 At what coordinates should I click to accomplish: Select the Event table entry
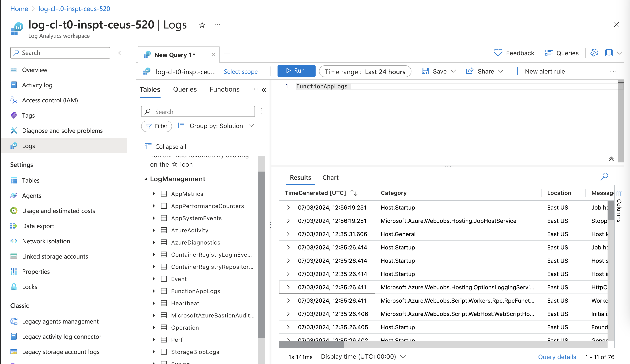click(x=179, y=279)
